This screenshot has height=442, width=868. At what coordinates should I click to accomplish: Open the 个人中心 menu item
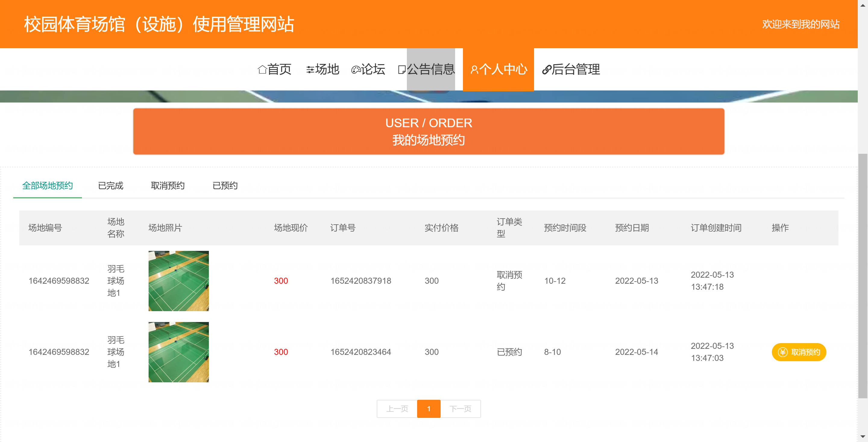pyautogui.click(x=498, y=69)
